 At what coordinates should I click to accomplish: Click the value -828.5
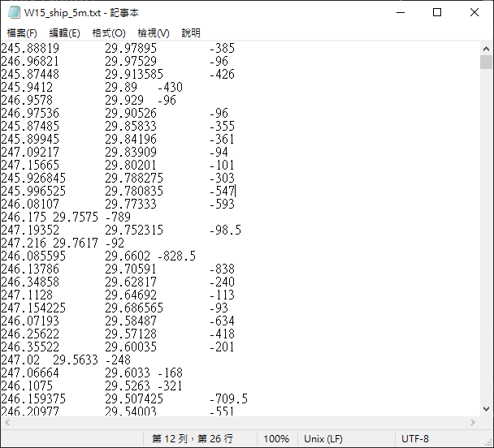176,256
